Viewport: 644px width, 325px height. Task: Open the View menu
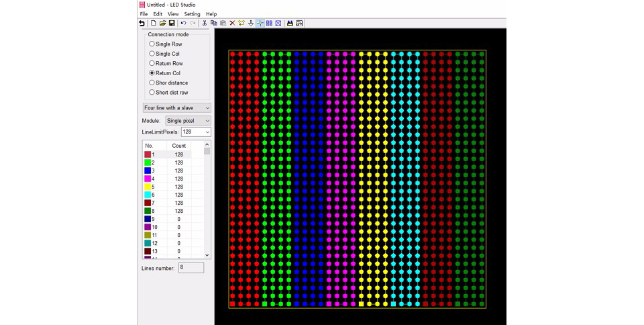[x=173, y=14]
